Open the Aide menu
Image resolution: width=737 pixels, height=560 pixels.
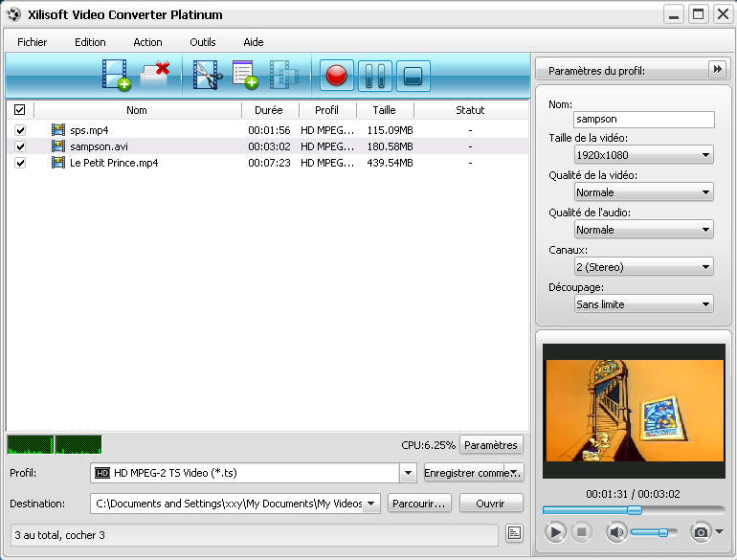(254, 42)
